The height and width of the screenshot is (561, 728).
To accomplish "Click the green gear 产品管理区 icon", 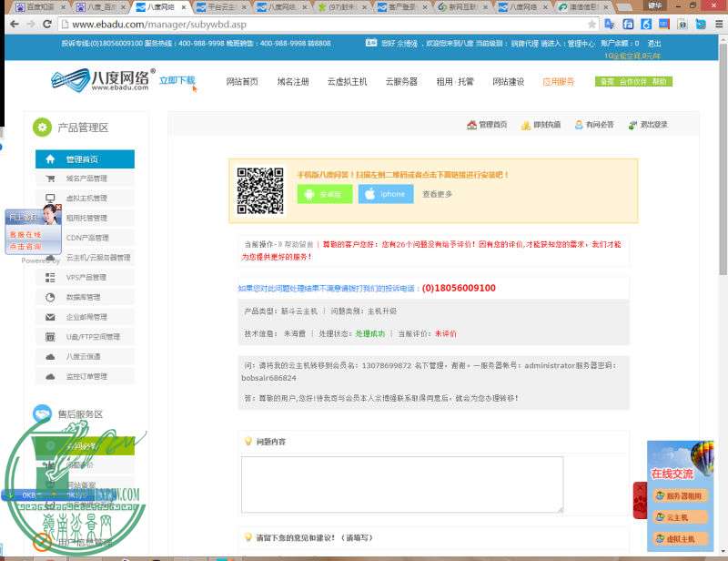I will click(42, 127).
